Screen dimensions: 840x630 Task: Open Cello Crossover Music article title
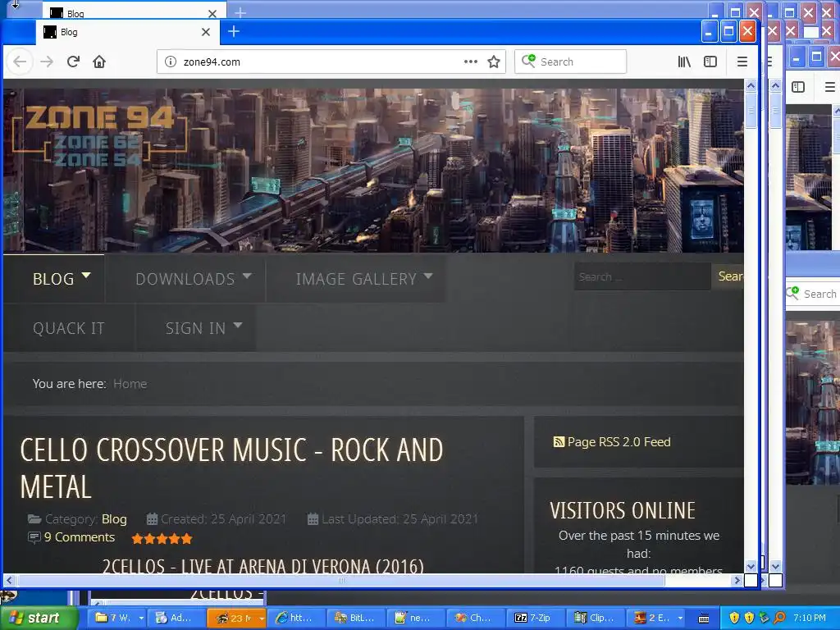click(x=231, y=468)
